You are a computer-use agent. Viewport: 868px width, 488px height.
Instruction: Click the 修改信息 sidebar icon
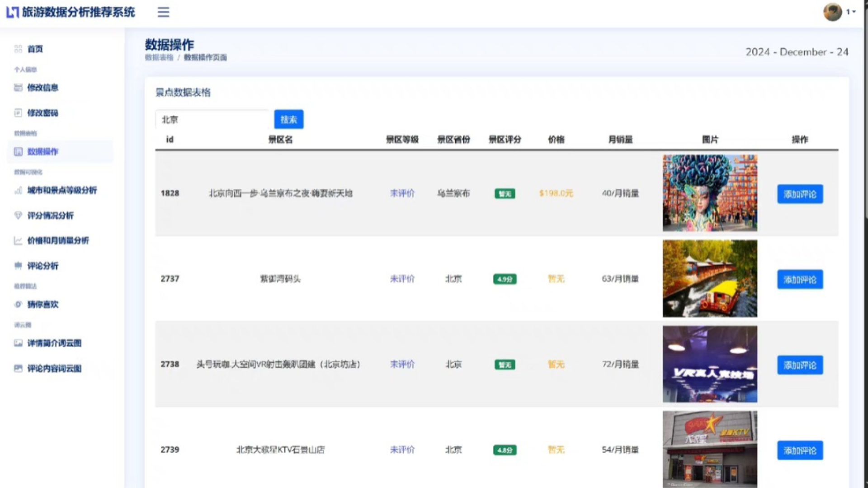[18, 88]
